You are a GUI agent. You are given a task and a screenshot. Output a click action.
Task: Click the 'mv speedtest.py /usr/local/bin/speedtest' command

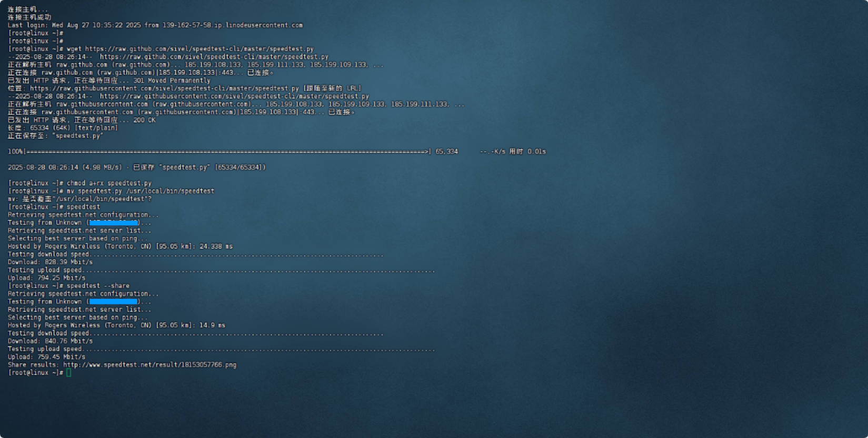point(141,191)
